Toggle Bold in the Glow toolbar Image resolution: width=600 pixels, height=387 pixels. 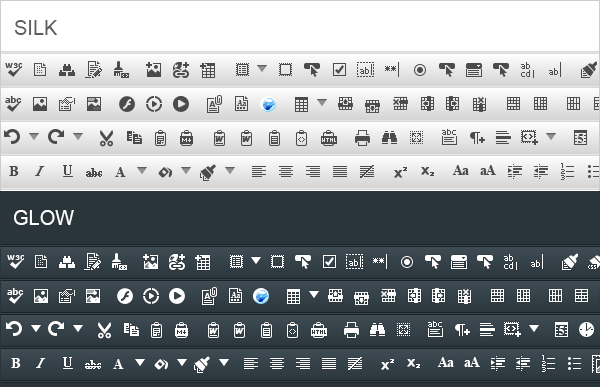[x=16, y=363]
